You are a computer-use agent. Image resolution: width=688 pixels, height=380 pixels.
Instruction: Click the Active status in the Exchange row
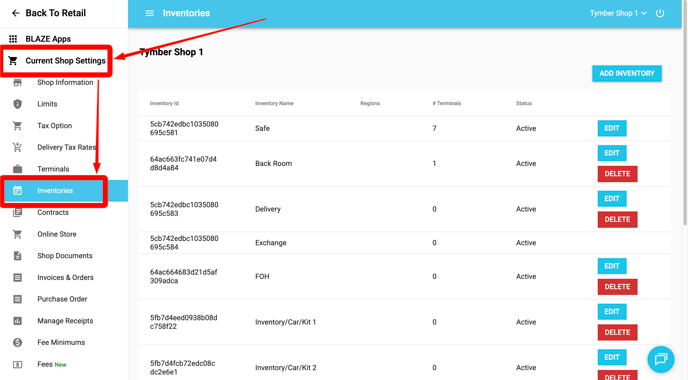click(x=526, y=243)
